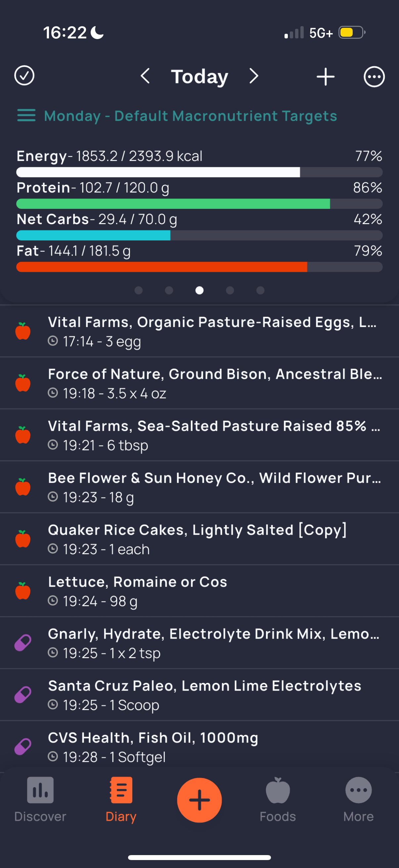Tap pill icon beside Gnarly Hydrate entry

click(23, 643)
